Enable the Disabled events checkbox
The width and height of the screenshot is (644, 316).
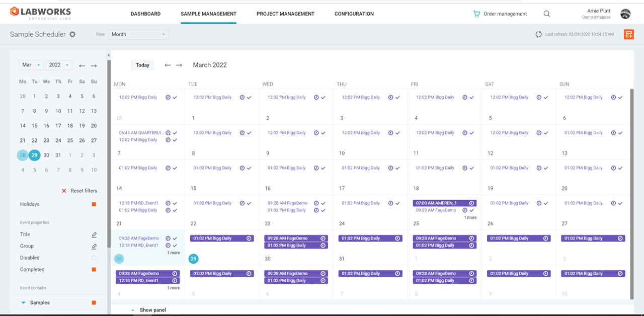click(94, 258)
